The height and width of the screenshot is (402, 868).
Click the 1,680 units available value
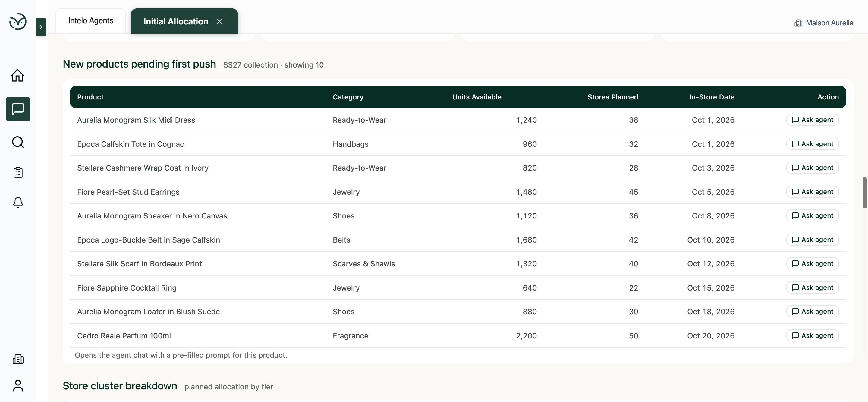point(526,240)
